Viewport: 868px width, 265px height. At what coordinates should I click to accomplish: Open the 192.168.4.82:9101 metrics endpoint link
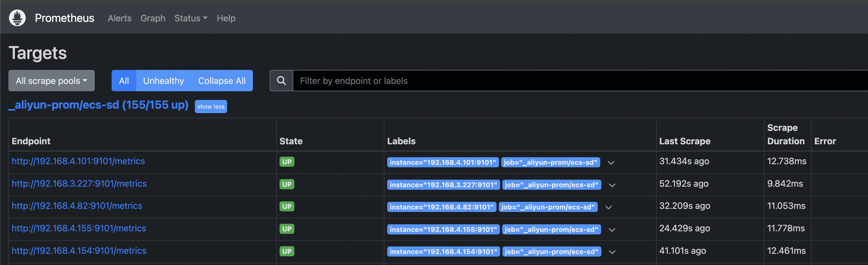(77, 205)
